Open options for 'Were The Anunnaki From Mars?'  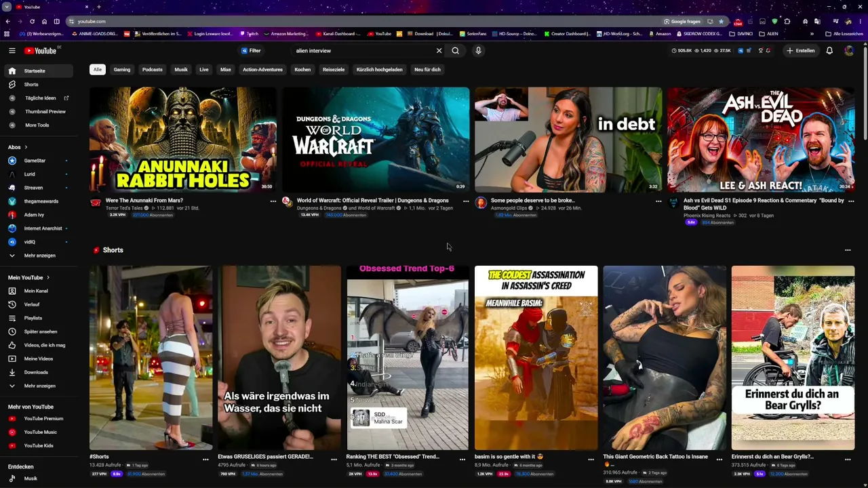point(273,201)
